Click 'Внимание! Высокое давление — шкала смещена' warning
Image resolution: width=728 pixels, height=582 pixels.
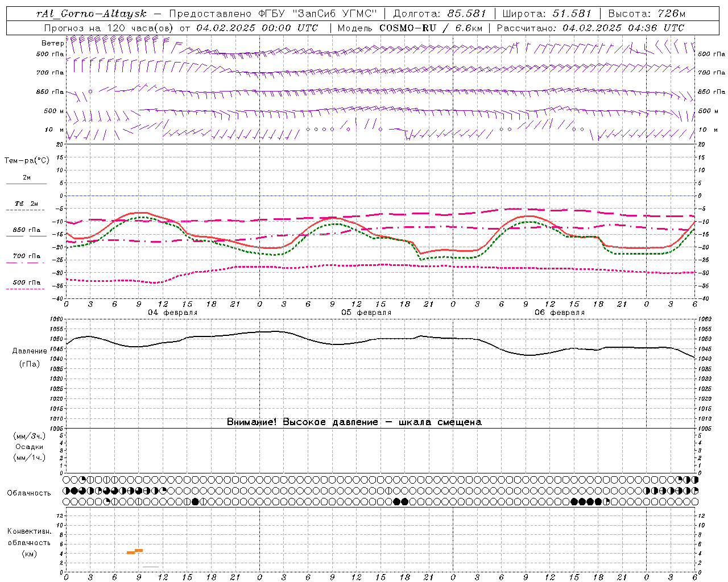[354, 422]
